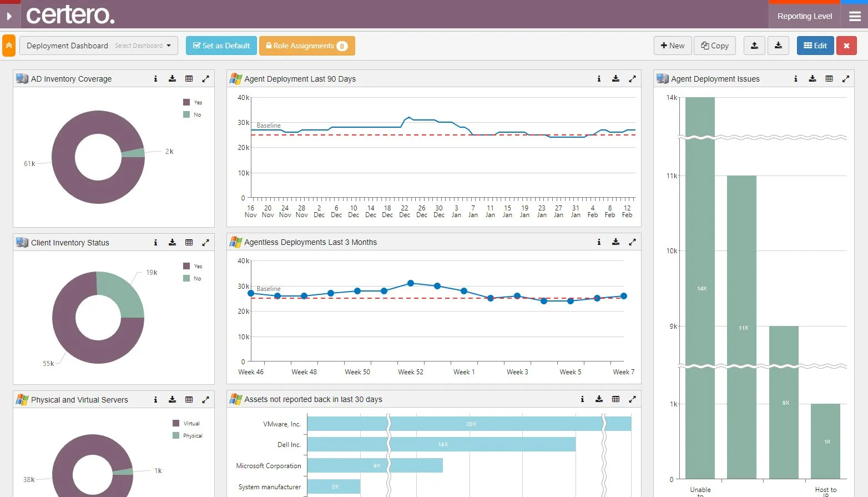Screen dimensions: 868x497
Task: Open table view for Physical and Virtual Servers
Action: (x=189, y=400)
